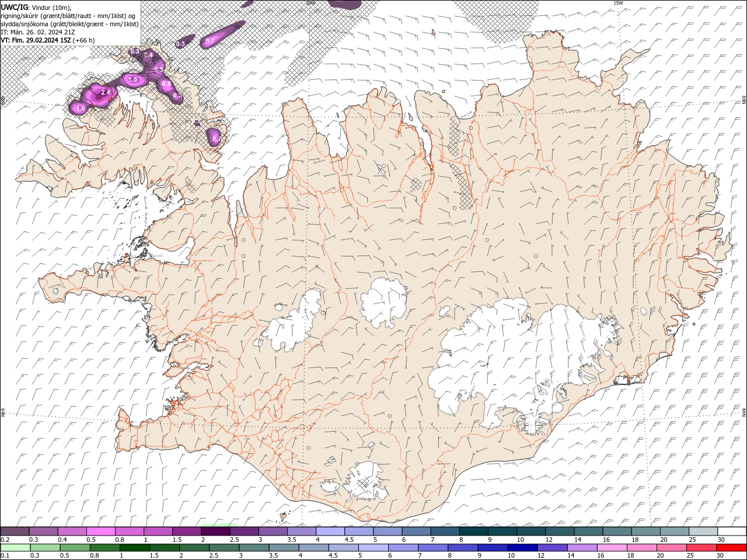This screenshot has height=560, width=747.
Task: Click the darkest green swatch at 1 in lower legend
Action: click(134, 548)
